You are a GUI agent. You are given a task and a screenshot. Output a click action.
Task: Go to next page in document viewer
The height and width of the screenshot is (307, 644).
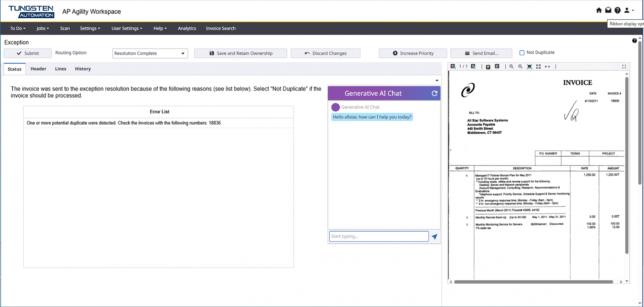coord(473,67)
